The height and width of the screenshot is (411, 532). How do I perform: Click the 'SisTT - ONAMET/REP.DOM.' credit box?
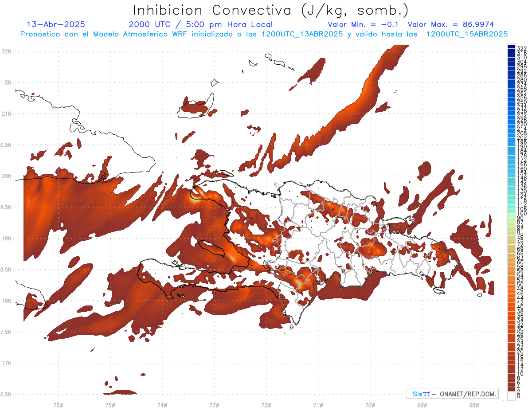452,394
